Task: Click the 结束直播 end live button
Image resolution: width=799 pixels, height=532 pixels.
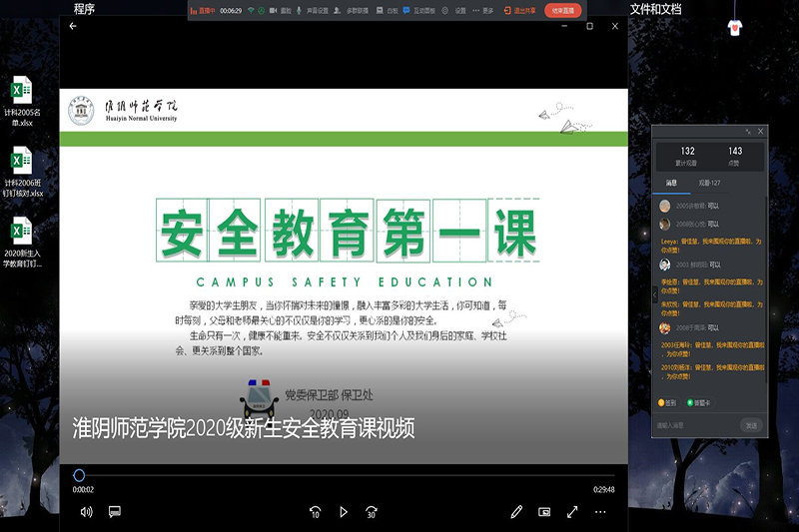Action: tap(563, 10)
